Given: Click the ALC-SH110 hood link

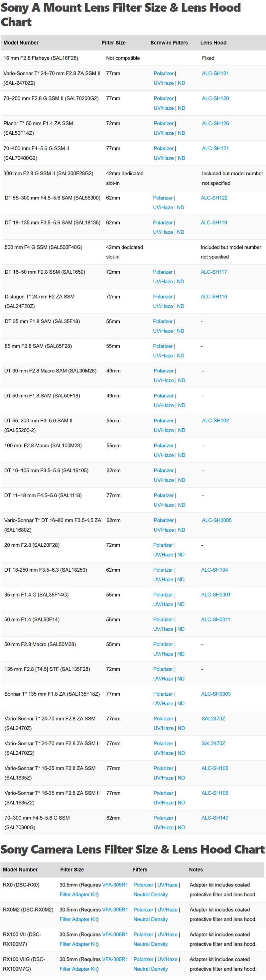Looking at the screenshot, I should (213, 297).
